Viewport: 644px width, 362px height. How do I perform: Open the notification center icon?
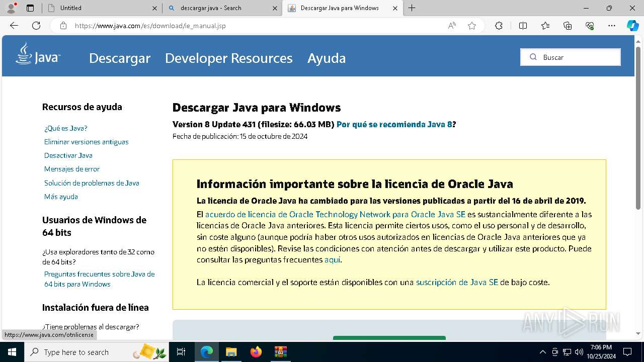(627, 352)
